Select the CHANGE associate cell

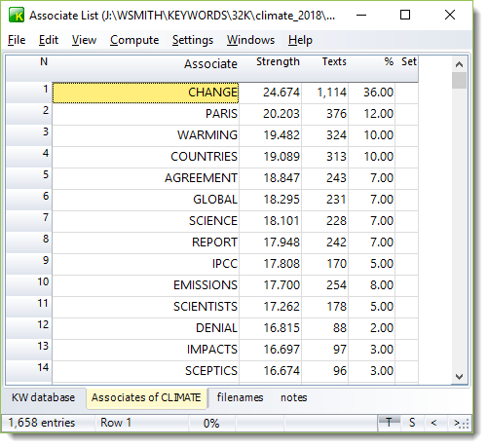[145, 93]
